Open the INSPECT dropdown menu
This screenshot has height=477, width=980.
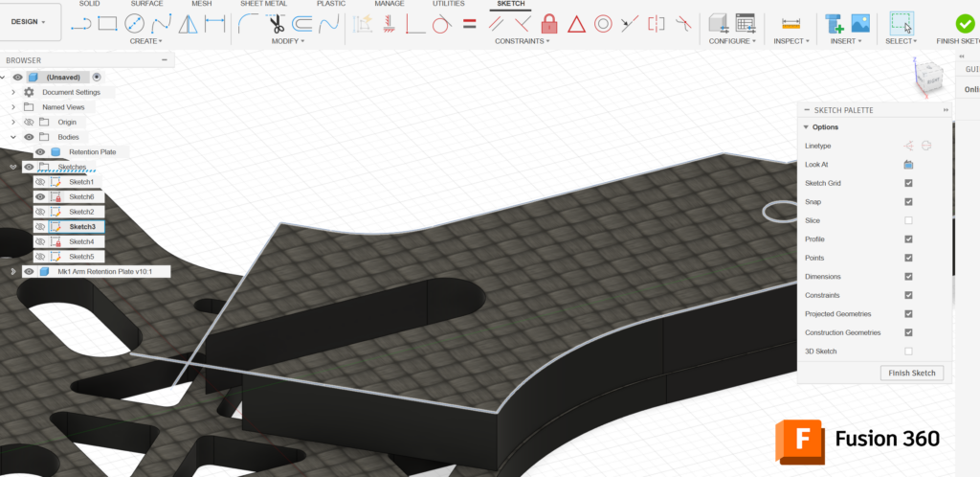point(791,41)
